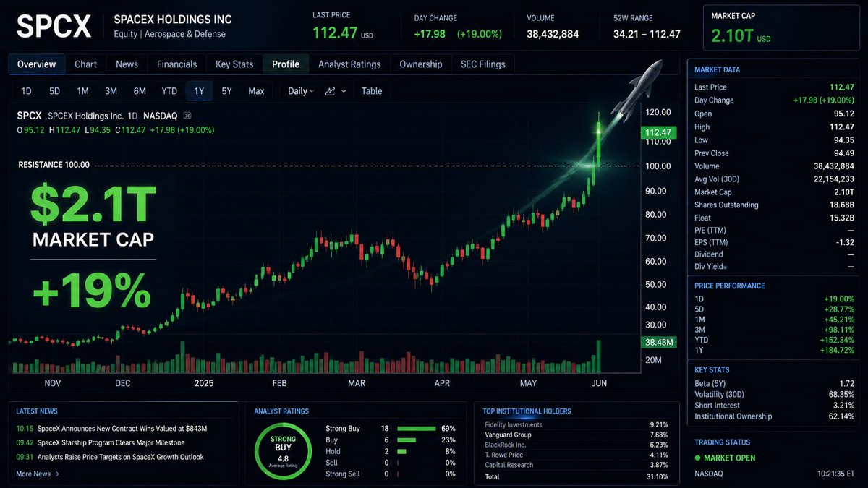Switch to the Chart tab
Viewport: 868px width, 488px height.
[85, 64]
